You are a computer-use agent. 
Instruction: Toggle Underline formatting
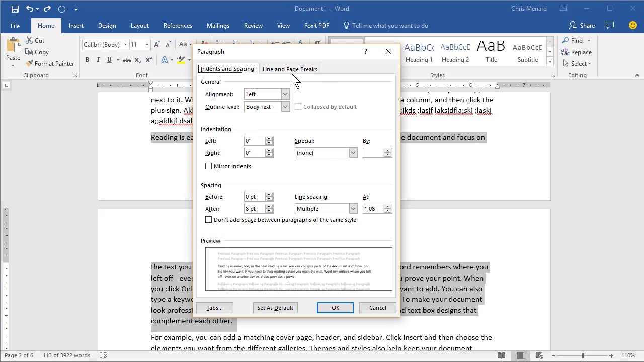click(109, 60)
